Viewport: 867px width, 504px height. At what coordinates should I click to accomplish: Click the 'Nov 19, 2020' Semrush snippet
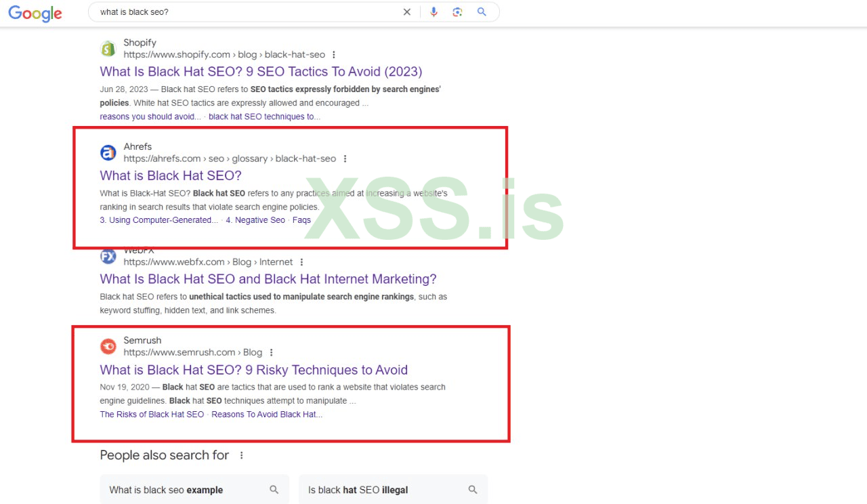point(272,394)
